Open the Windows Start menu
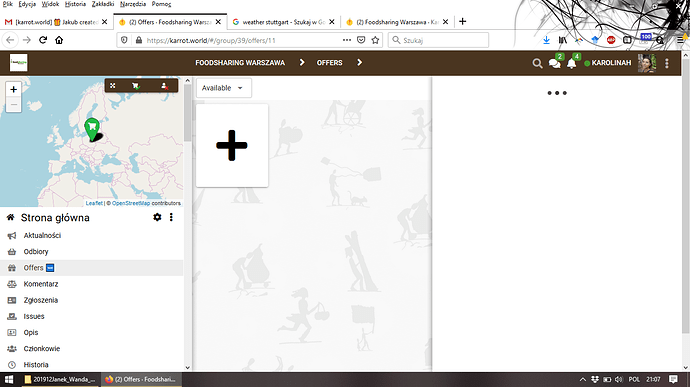 pyautogui.click(x=9, y=380)
